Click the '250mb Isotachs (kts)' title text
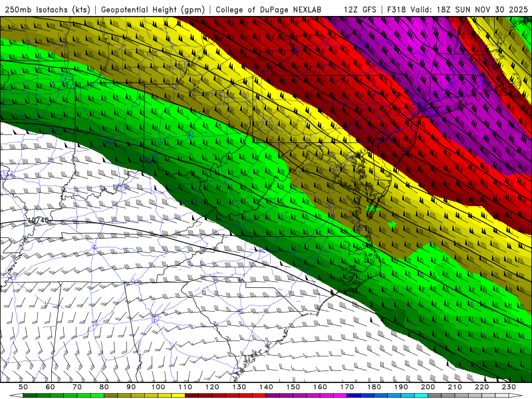532x399 pixels. [48, 9]
